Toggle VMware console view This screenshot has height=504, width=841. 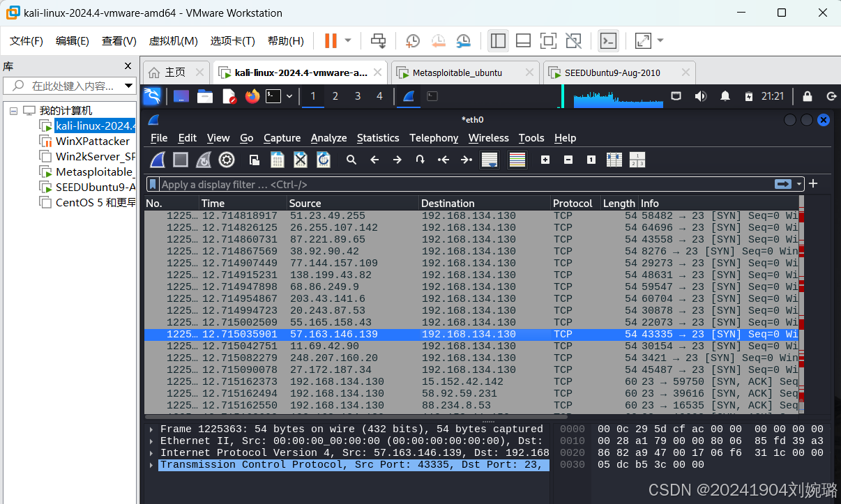click(x=608, y=41)
